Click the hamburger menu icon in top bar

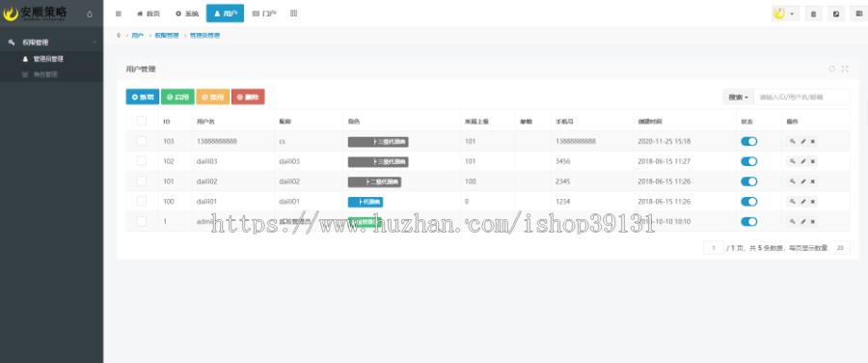[x=119, y=14]
